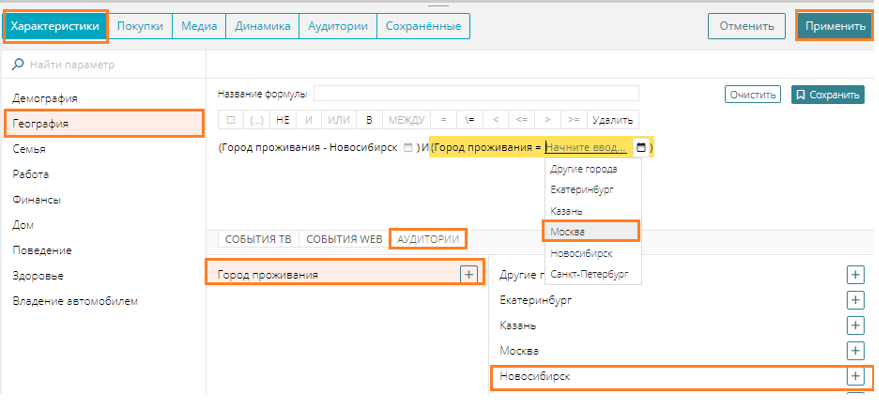Click plus icon on the Другие города row
Image resolution: width=879 pixels, height=409 pixels.
[x=855, y=273]
